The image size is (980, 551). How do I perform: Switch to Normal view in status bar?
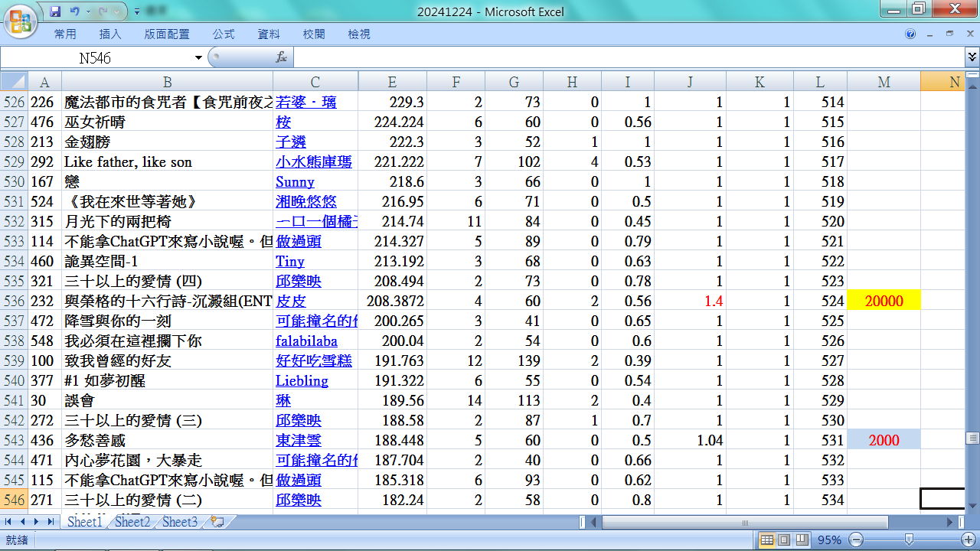(767, 540)
